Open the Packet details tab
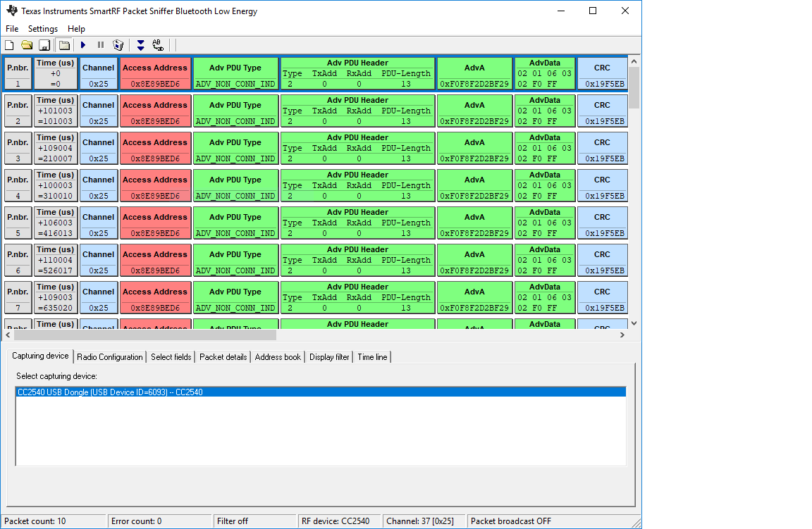The height and width of the screenshot is (529, 812). click(x=223, y=356)
